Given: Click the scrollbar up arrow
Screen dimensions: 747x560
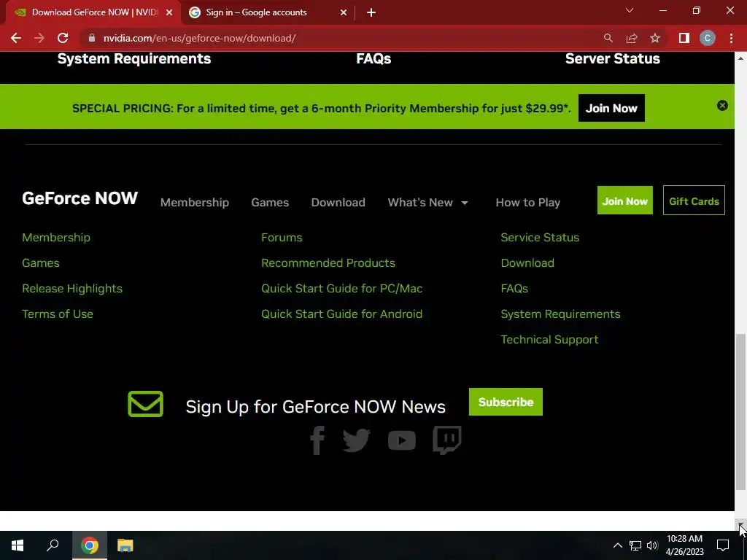Looking at the screenshot, I should (x=740, y=58).
